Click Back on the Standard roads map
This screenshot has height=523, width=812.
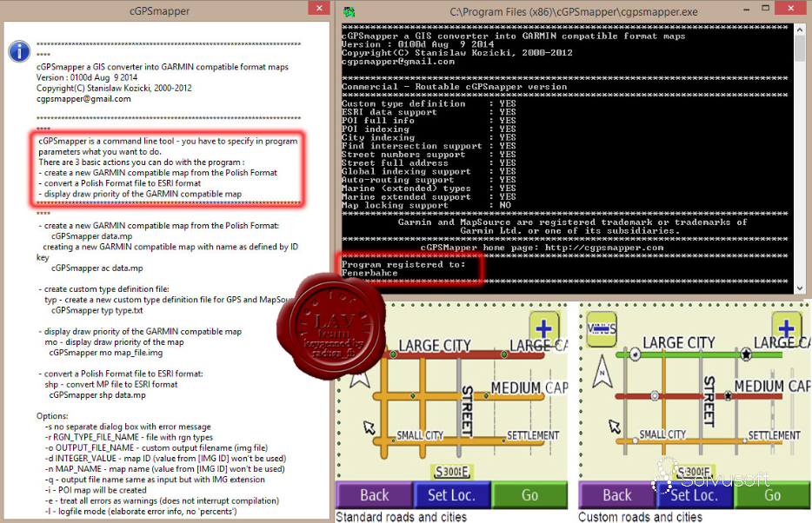[375, 495]
